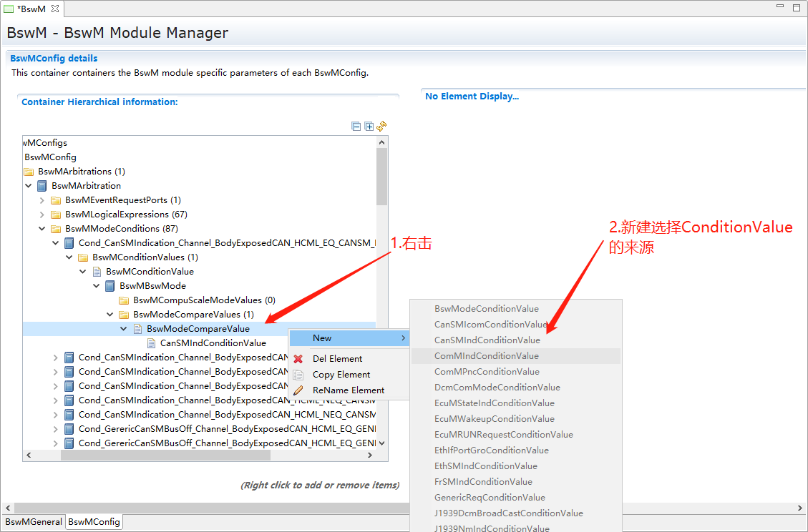This screenshot has width=808, height=532.
Task: Expand the BswMLogicalExpressions node
Action: 42,215
